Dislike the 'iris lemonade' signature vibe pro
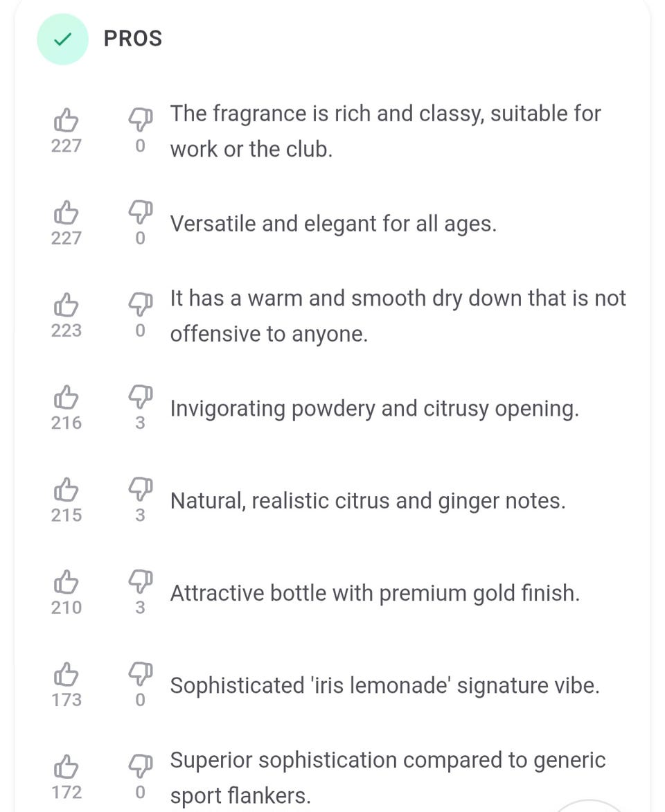665x812 pixels. tap(141, 674)
